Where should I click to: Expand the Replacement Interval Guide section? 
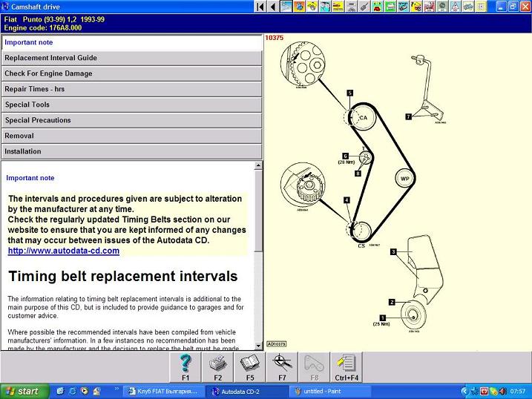click(131, 58)
